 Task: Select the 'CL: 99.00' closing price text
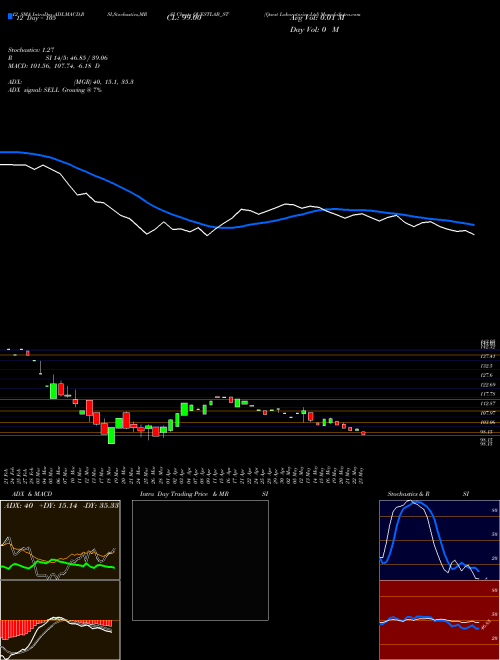tap(184, 18)
